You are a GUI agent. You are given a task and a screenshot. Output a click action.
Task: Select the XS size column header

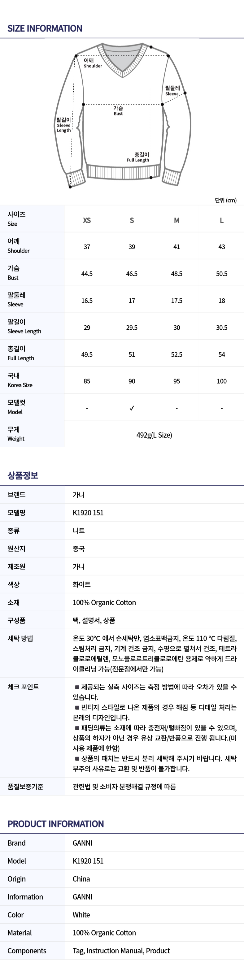pos(87,220)
